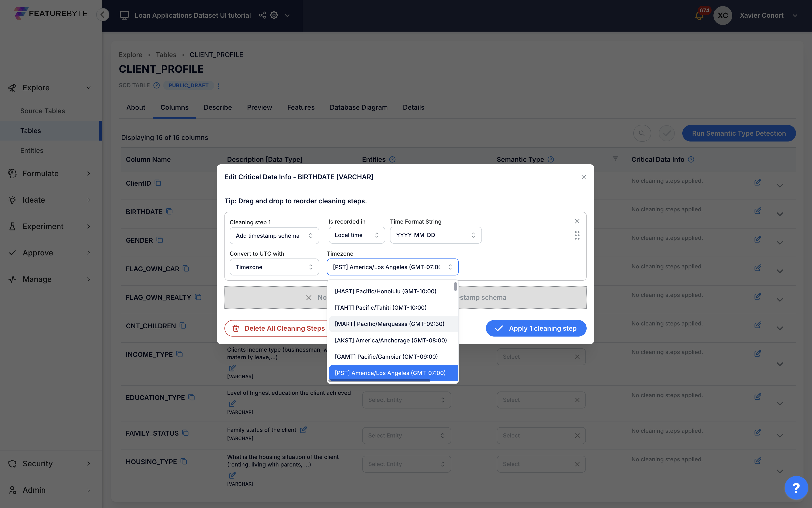This screenshot has height=508, width=812.
Task: Click the search icon above columns table
Action: point(642,133)
